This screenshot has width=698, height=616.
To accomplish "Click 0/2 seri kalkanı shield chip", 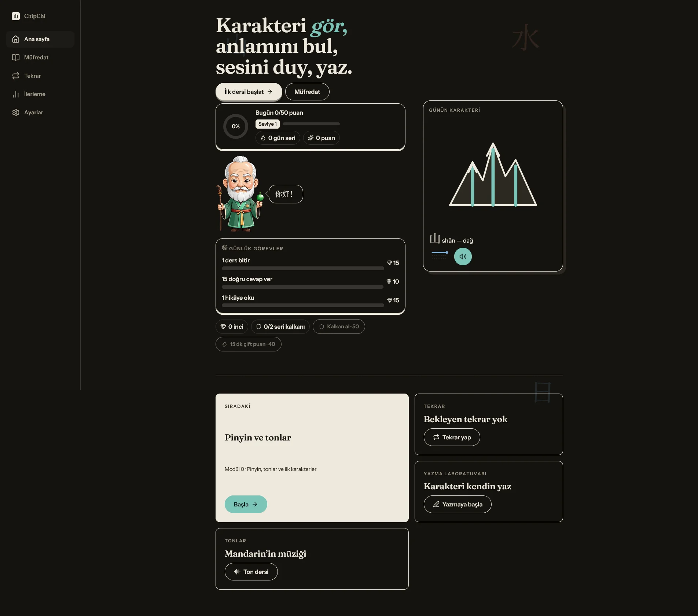I will 280,327.
